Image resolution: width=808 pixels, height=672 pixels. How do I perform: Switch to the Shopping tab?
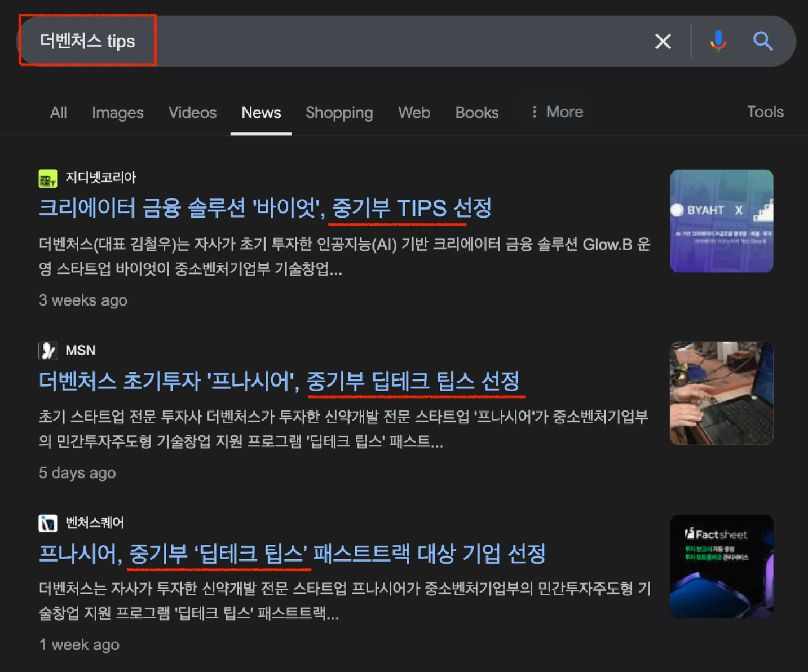pos(339,113)
